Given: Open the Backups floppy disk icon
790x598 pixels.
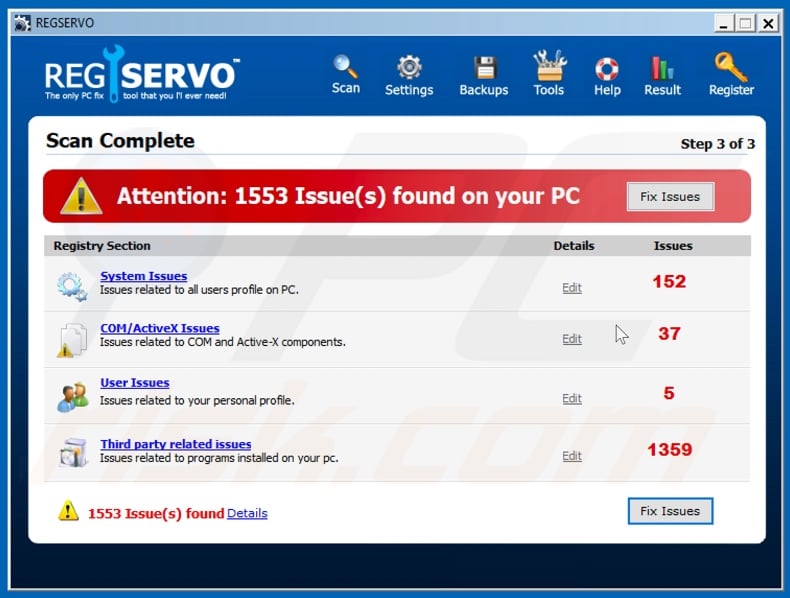Looking at the screenshot, I should (484, 68).
